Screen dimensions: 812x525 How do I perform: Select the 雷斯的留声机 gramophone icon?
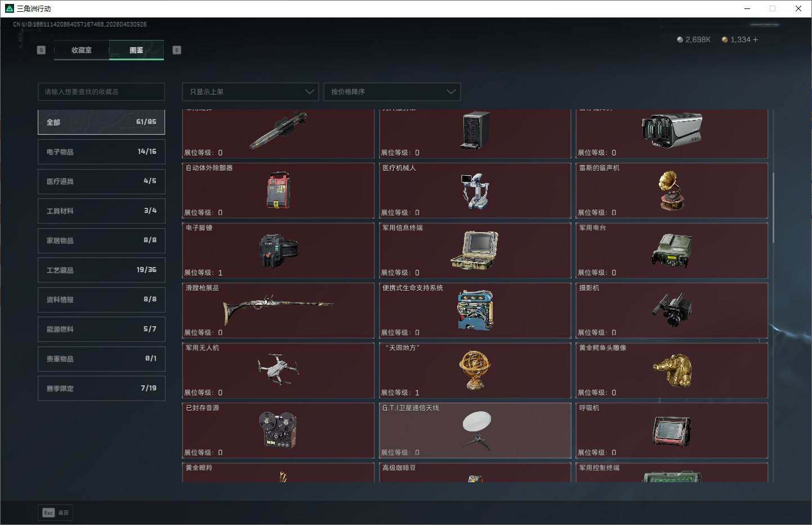[671, 191]
